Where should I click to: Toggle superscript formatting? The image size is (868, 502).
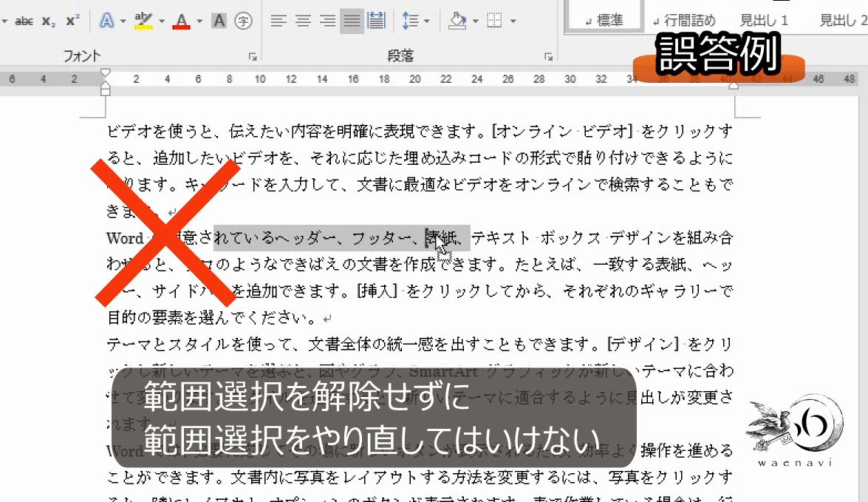pyautogui.click(x=72, y=21)
